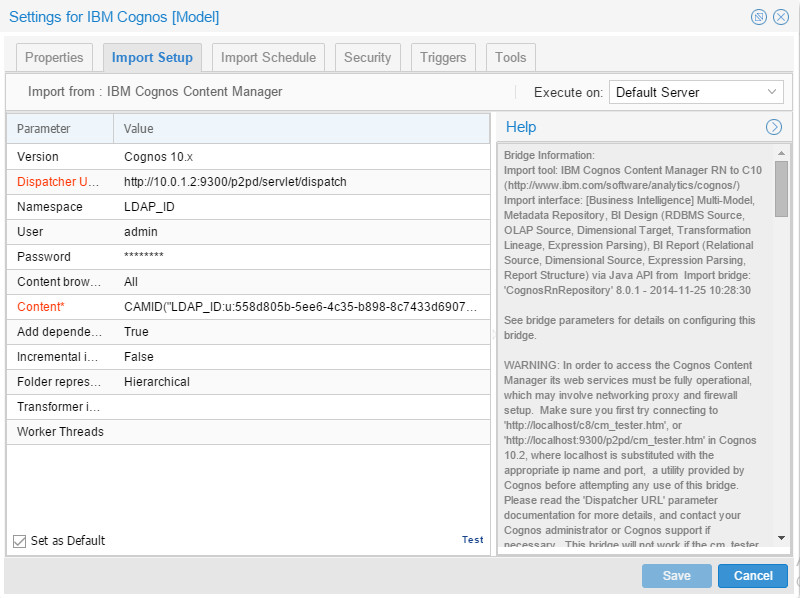
Task: Click the Test link
Action: [x=472, y=540]
